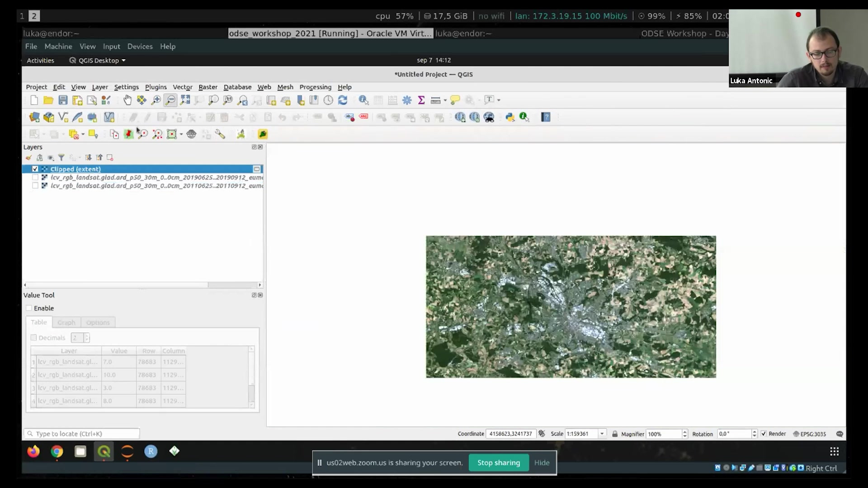Select the Identify Features tool
The width and height of the screenshot is (868, 488).
click(363, 100)
